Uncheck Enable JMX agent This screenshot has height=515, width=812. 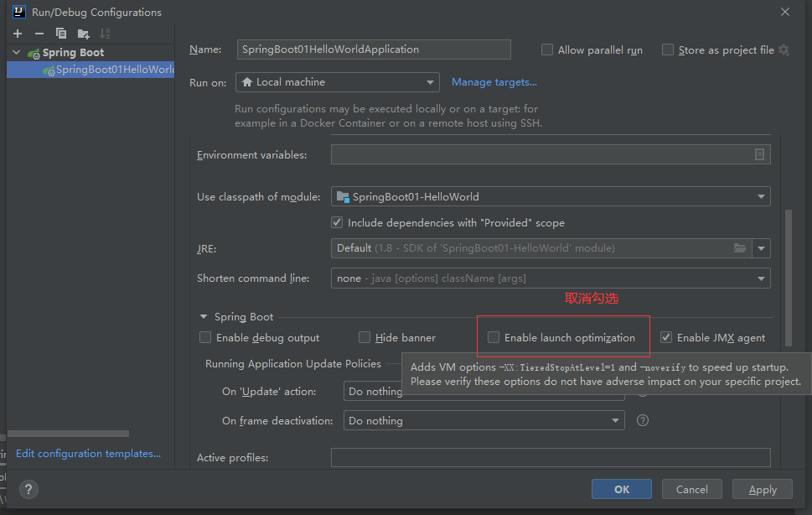666,337
